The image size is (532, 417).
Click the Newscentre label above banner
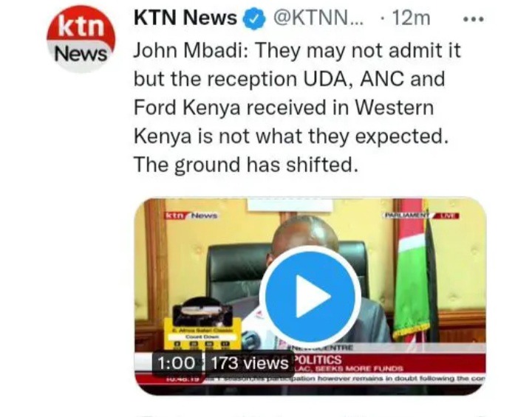[321, 347]
